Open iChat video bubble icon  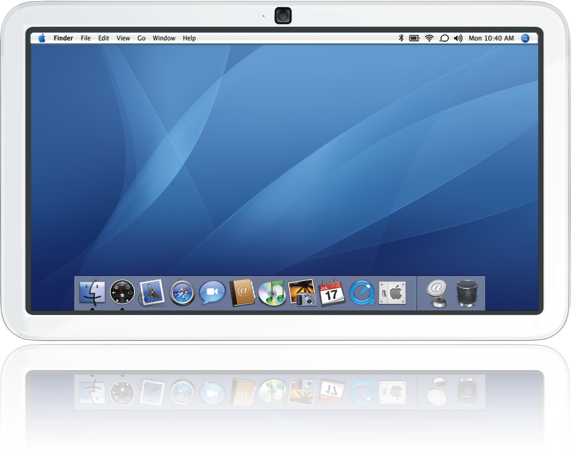tap(212, 292)
